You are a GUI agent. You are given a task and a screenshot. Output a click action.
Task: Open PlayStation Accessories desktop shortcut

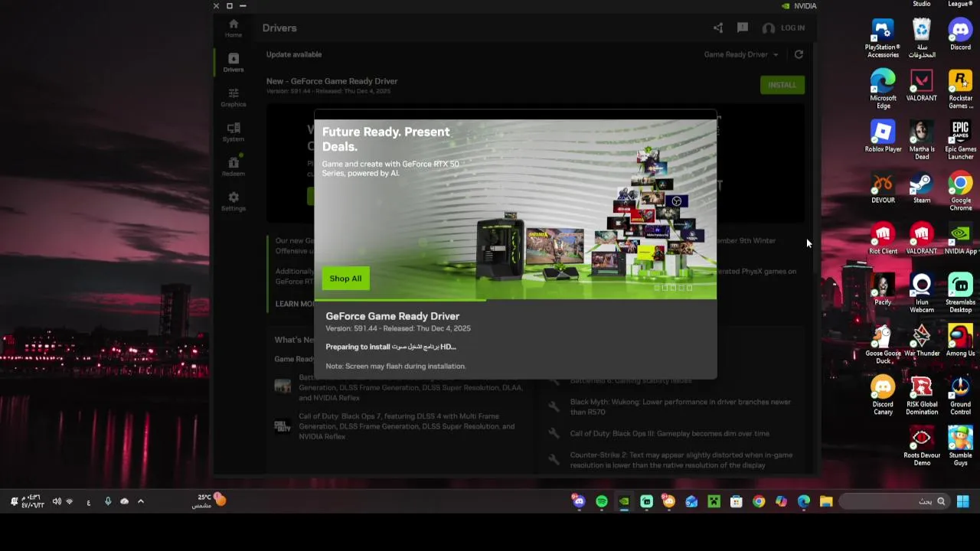[x=883, y=39]
